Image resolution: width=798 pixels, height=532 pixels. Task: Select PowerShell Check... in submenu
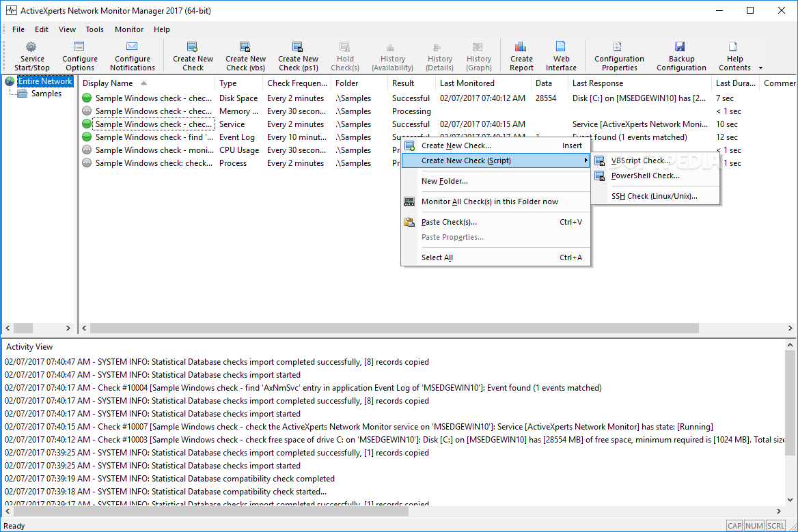[x=655, y=176]
